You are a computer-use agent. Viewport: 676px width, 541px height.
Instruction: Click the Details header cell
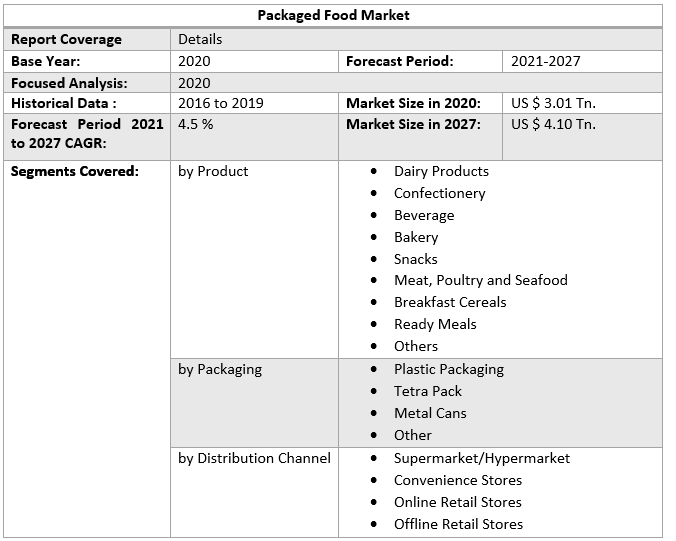[x=200, y=39]
